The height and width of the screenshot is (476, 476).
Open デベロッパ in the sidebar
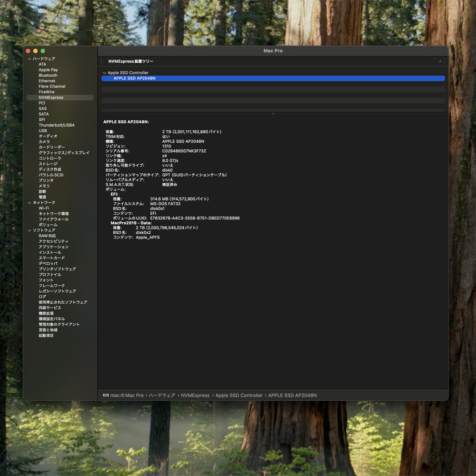(x=48, y=263)
